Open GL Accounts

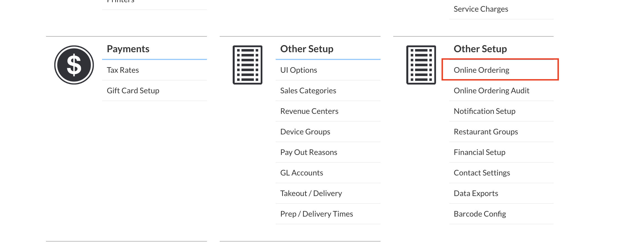[x=302, y=173]
